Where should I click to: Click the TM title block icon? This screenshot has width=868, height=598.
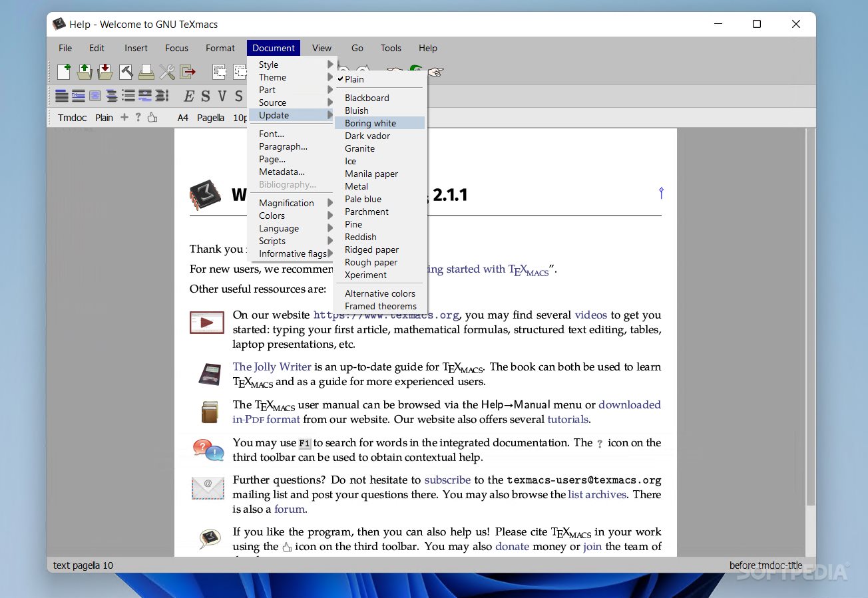[x=79, y=96]
